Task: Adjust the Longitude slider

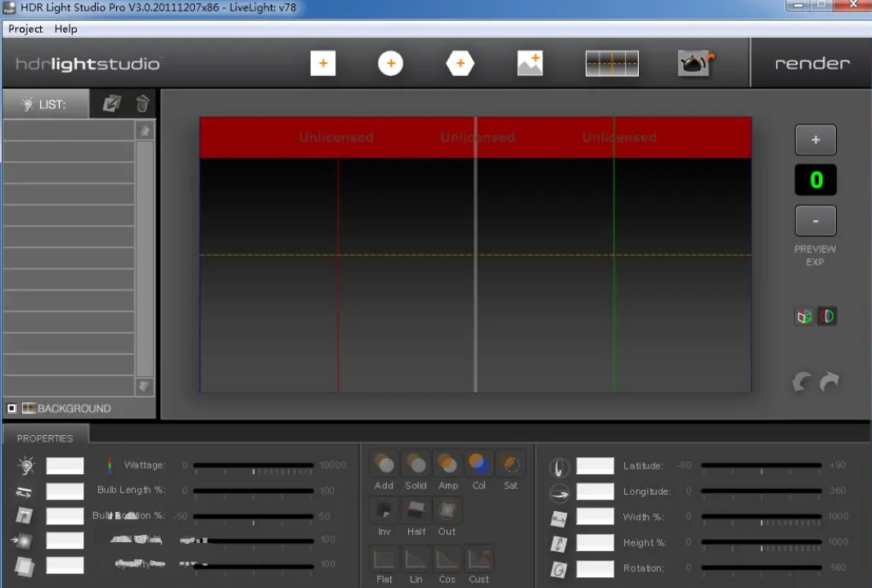Action: pos(762,491)
